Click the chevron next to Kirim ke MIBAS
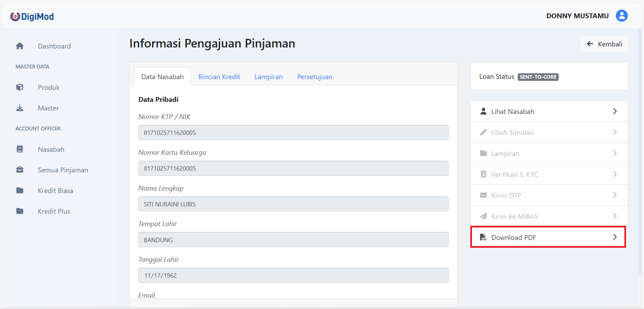 click(615, 216)
